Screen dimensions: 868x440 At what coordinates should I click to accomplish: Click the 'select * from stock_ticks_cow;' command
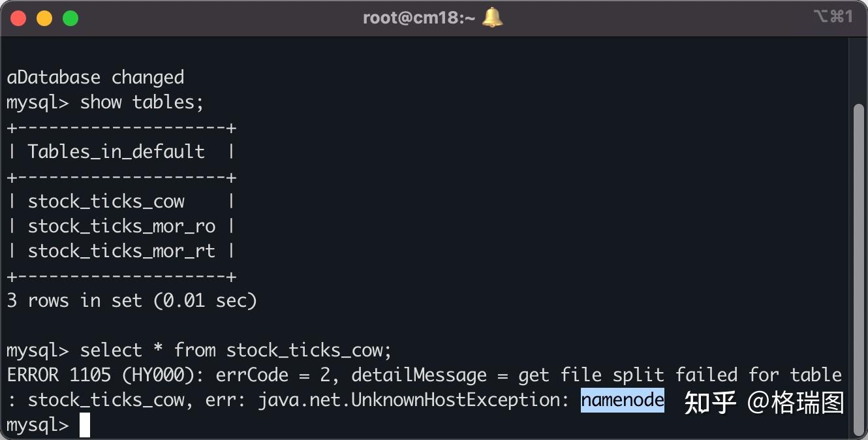(x=236, y=351)
